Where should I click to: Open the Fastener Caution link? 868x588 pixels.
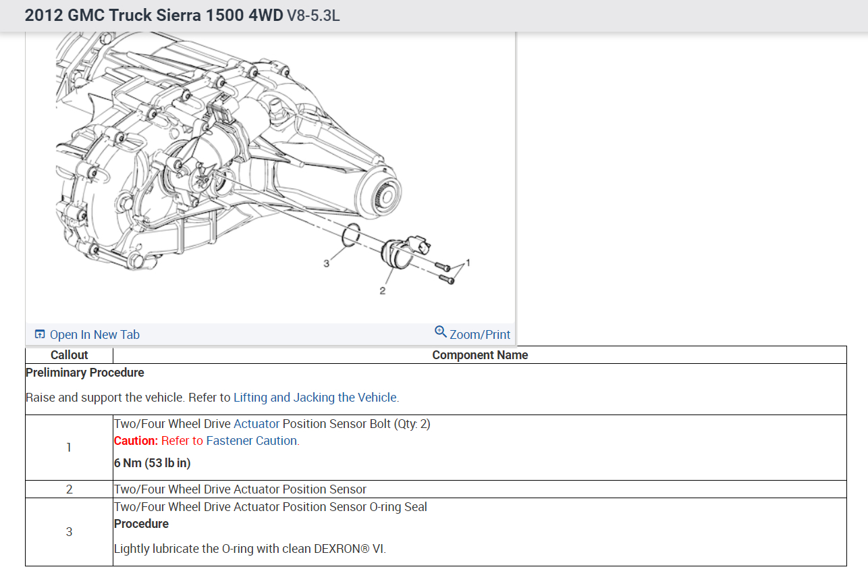pos(251,441)
